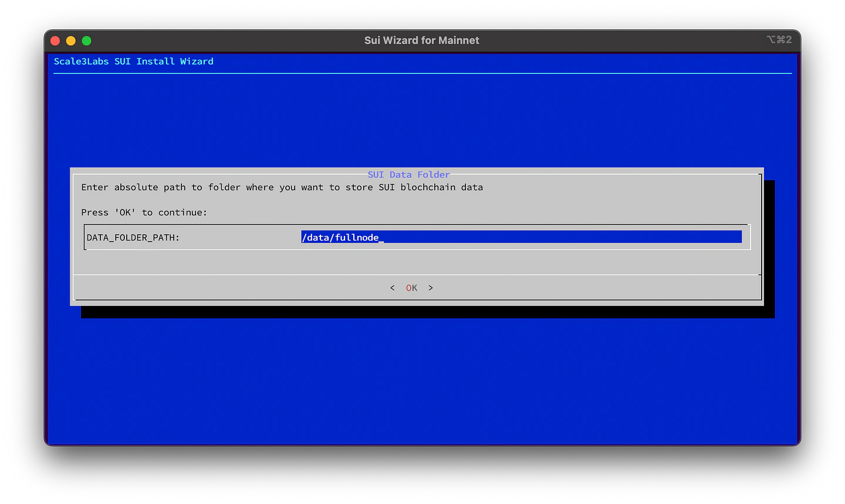The image size is (845, 504).
Task: Minimize the terminal window with yellow button
Action: pos(71,40)
